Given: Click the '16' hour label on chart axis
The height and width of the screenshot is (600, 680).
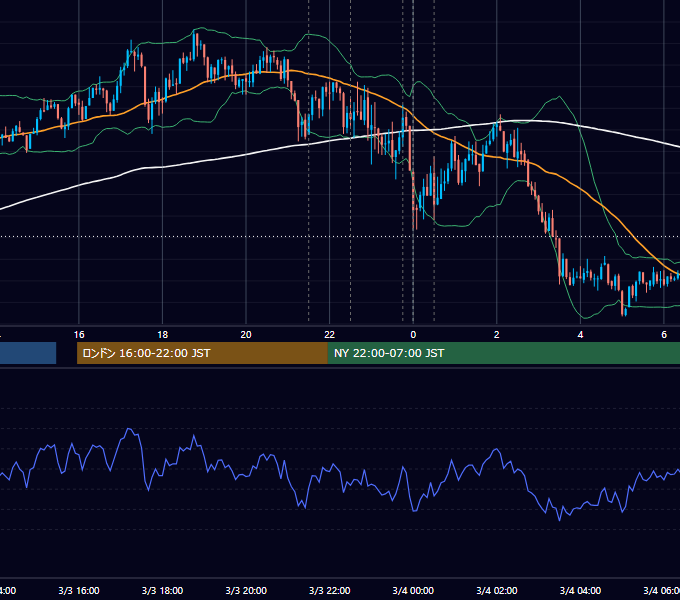Looking at the screenshot, I should coord(79,335).
